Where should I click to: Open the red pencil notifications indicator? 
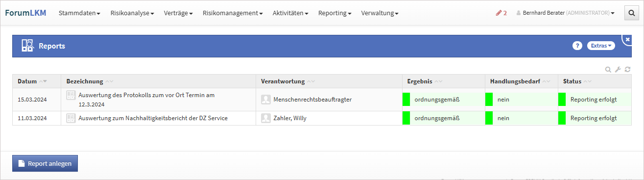tap(501, 13)
